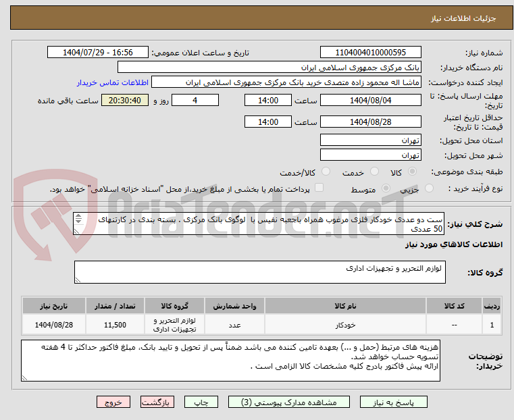
Task: Click the عدد unit cell
Action: point(234,325)
